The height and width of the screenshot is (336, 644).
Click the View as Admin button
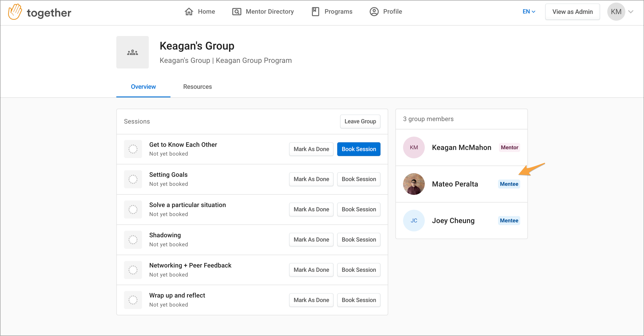click(572, 12)
